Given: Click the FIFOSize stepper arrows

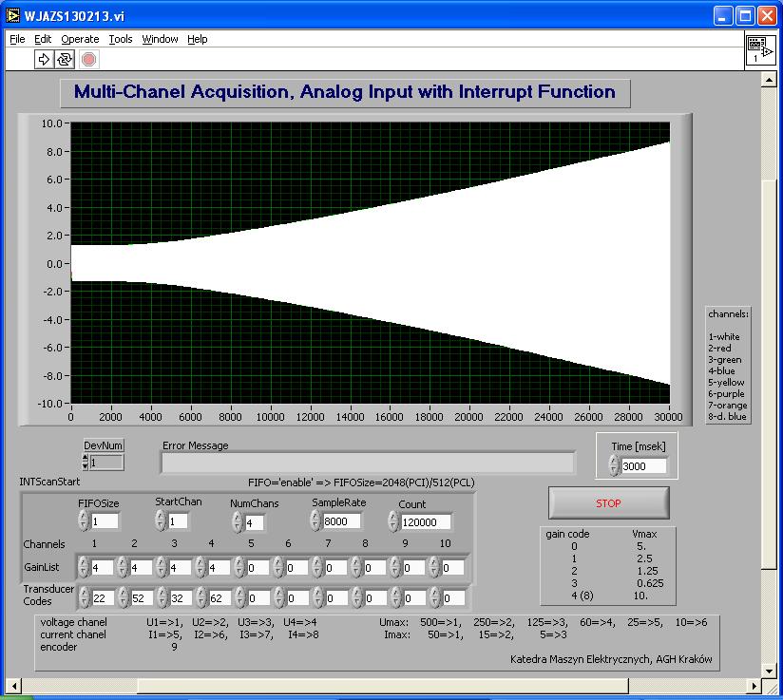Looking at the screenshot, I should pyautogui.click(x=84, y=520).
